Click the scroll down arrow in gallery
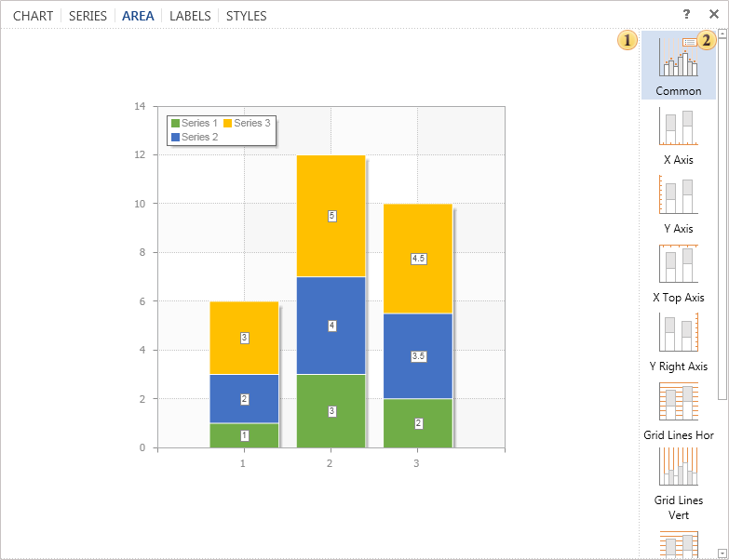 [x=722, y=552]
